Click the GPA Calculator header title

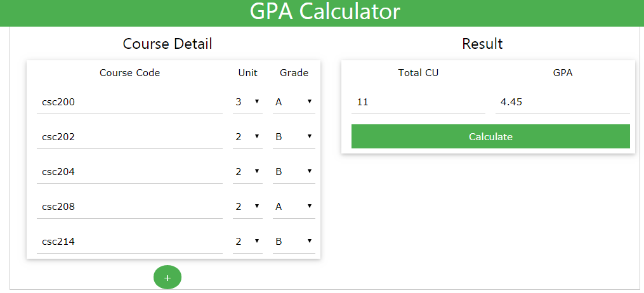tap(325, 11)
